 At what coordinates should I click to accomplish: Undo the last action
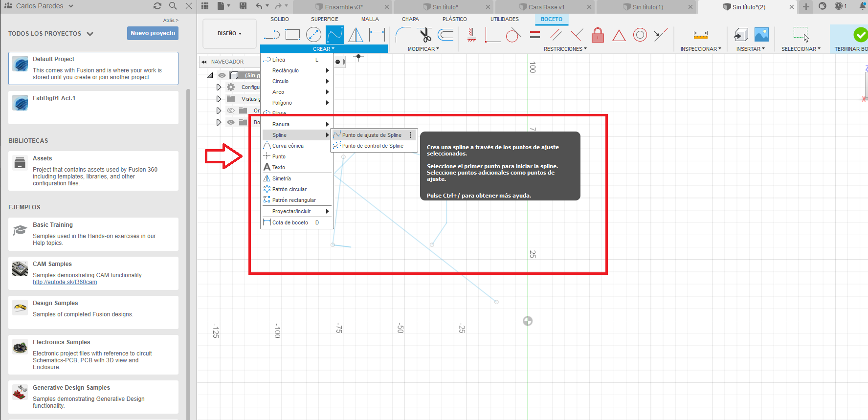coord(259,6)
